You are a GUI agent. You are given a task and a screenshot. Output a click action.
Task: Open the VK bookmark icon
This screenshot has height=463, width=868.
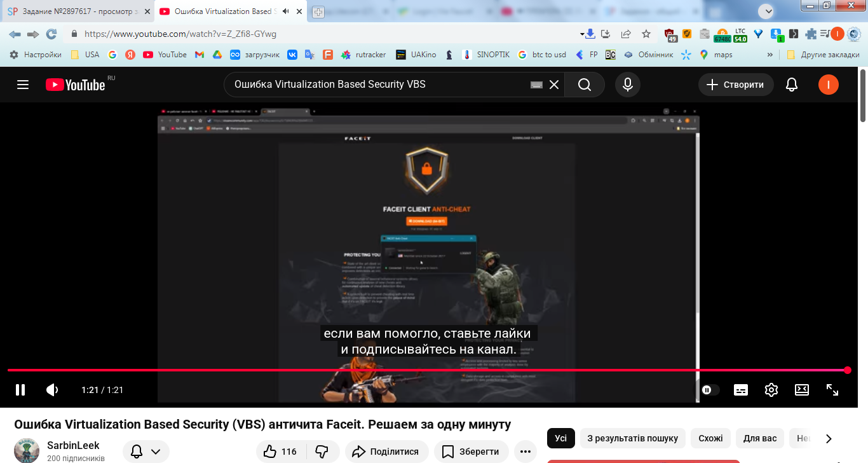pyautogui.click(x=292, y=55)
